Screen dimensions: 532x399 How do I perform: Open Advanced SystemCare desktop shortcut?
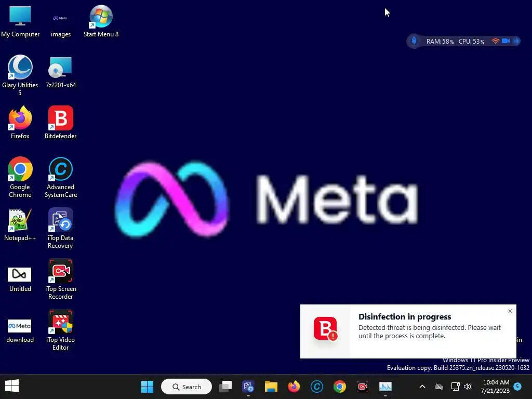point(60,177)
